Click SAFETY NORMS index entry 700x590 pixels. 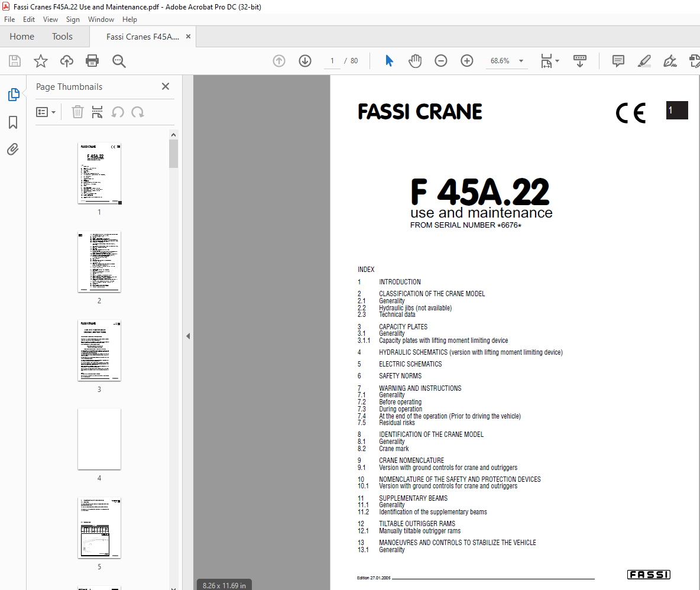(400, 376)
